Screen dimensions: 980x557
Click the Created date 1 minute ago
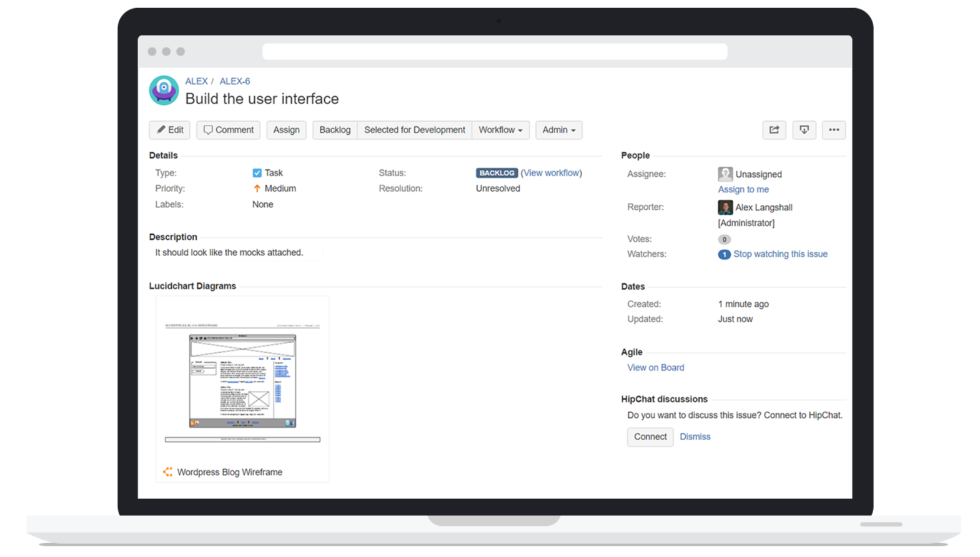point(743,304)
